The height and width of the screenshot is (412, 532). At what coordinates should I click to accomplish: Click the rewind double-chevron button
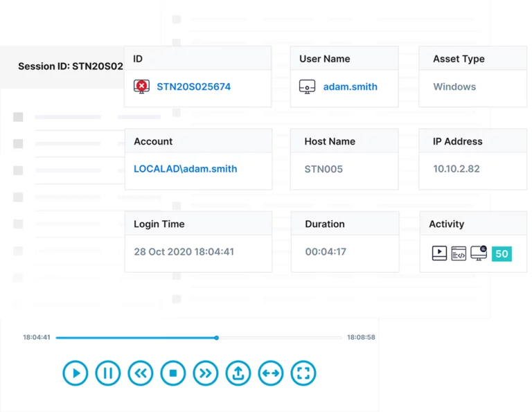pyautogui.click(x=141, y=374)
